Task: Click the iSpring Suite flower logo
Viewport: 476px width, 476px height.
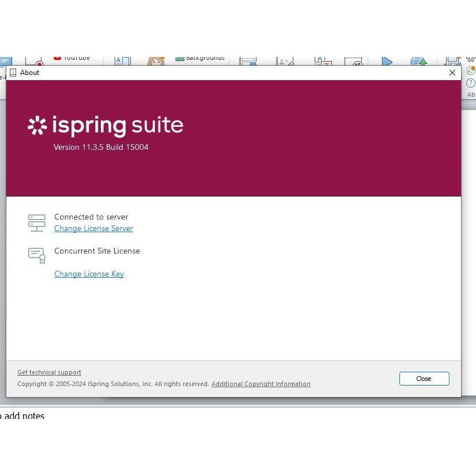Action: click(36, 125)
